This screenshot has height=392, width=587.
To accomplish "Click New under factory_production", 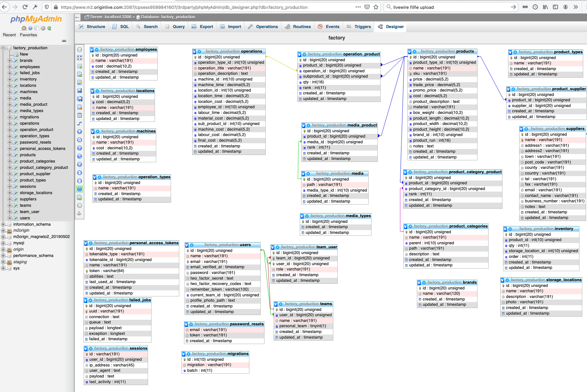I will tap(24, 54).
